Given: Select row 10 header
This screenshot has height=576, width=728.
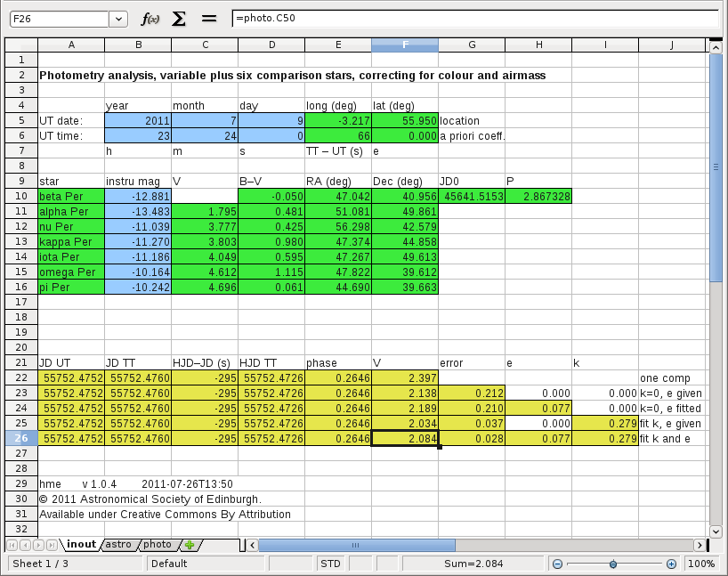Looking at the screenshot, I should (x=20, y=196).
